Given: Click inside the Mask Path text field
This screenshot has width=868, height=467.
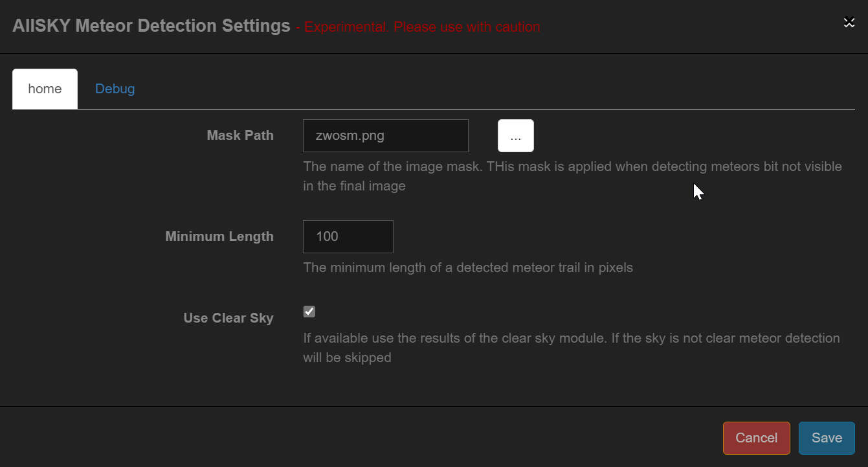Looking at the screenshot, I should [x=385, y=135].
